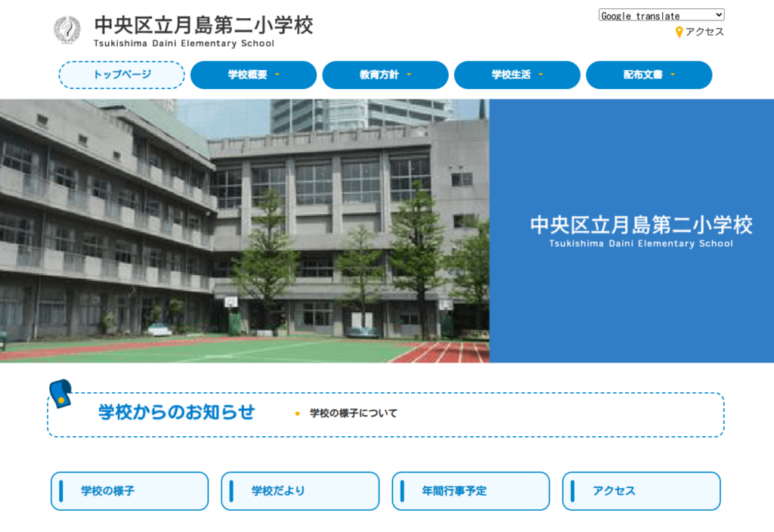774x532 pixels.
Task: Click the school crest logo icon
Action: (67, 30)
